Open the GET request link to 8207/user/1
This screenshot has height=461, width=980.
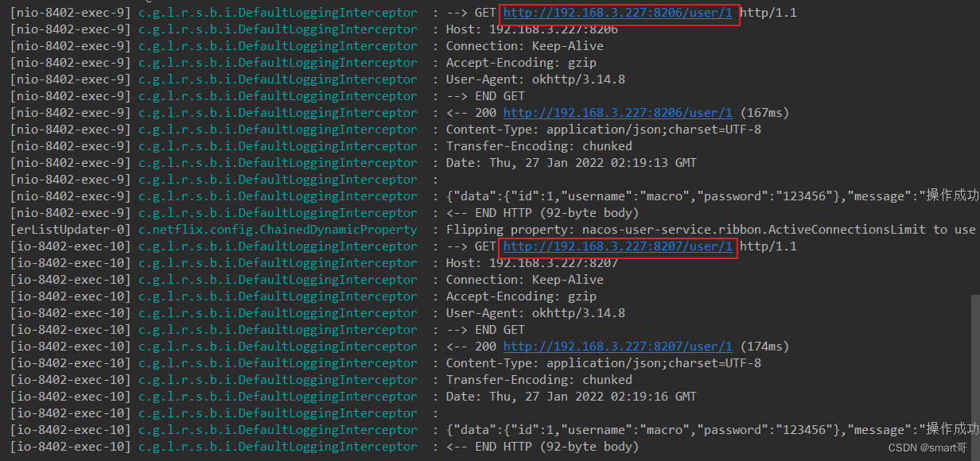coord(617,246)
